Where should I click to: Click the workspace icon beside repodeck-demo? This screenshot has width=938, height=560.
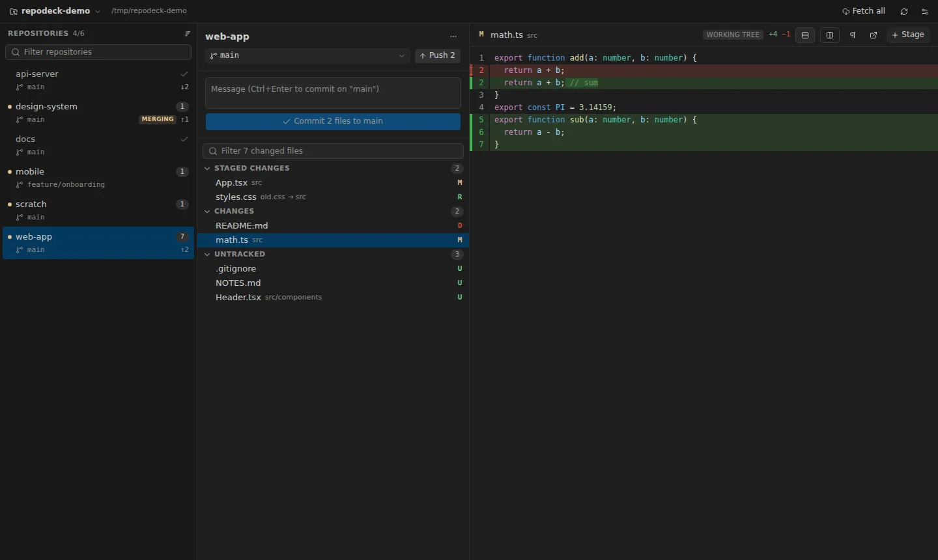pyautogui.click(x=14, y=12)
